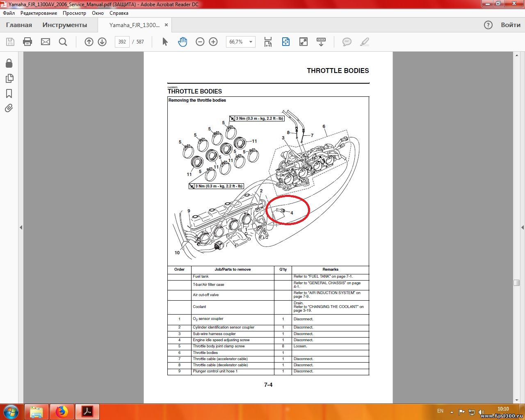
Task: Select the Yamaha_FJR_1300 document tab
Action: tap(135, 25)
